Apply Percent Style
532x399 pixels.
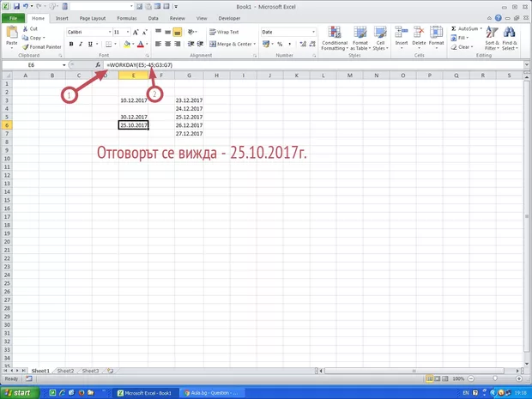280,44
